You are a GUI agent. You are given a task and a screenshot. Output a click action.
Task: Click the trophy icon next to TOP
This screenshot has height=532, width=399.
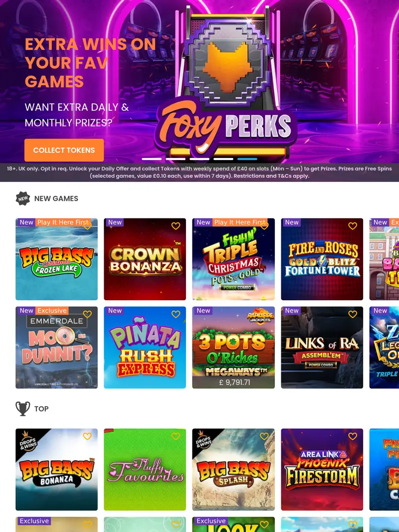(22, 408)
